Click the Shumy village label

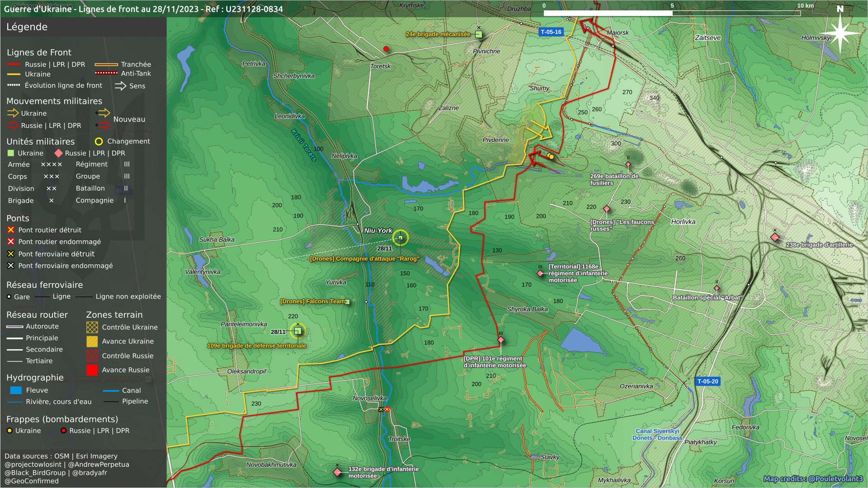[x=539, y=88]
